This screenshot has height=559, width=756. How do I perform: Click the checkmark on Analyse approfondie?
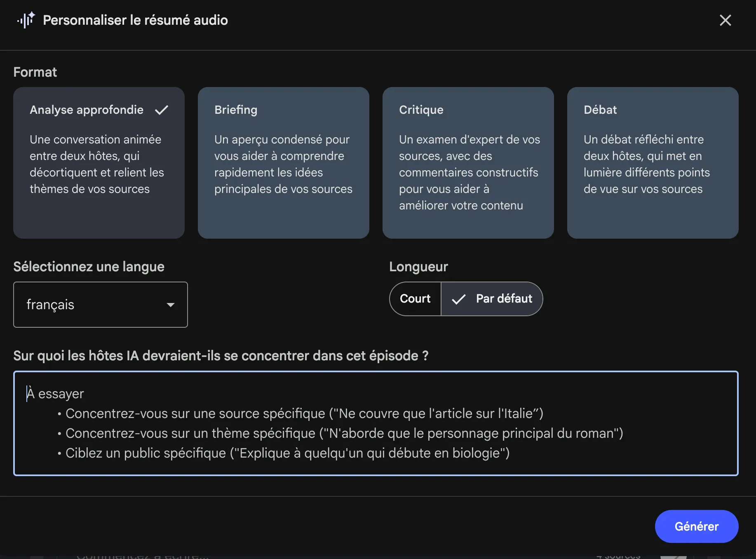[162, 110]
